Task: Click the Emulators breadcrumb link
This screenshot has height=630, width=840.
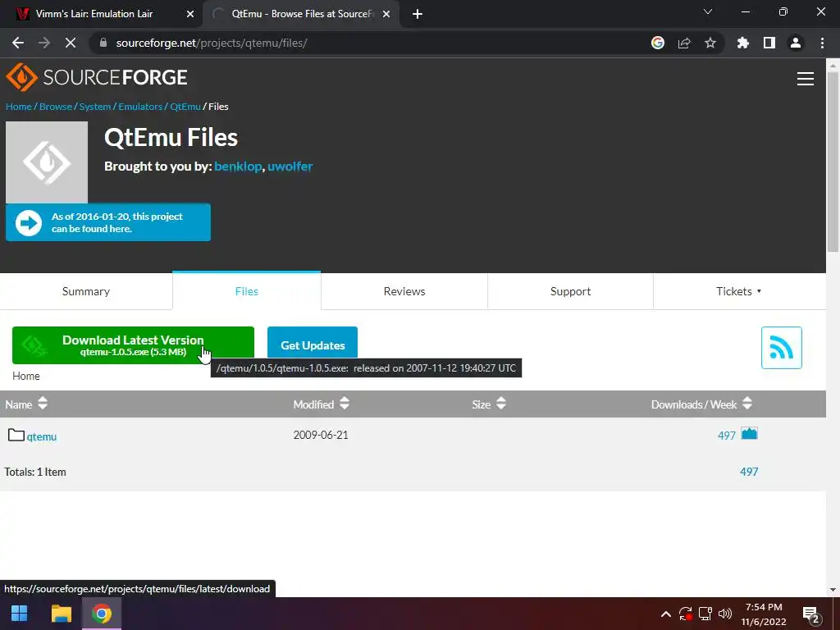Action: click(139, 107)
